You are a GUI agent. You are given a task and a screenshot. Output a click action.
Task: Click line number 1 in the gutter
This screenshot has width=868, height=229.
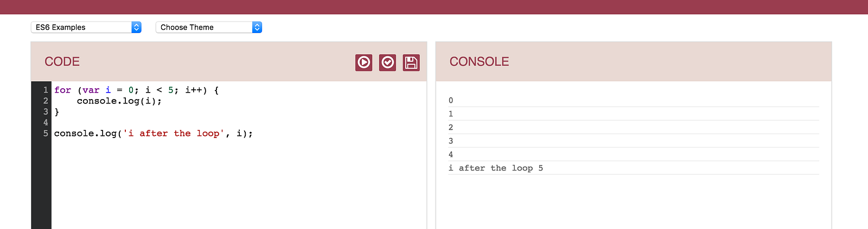46,90
